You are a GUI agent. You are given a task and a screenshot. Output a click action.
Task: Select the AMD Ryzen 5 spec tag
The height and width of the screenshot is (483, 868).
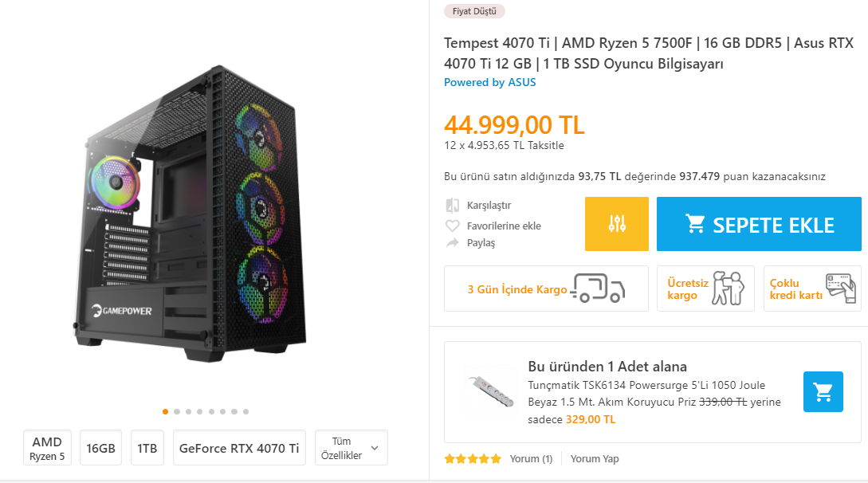pyautogui.click(x=47, y=448)
